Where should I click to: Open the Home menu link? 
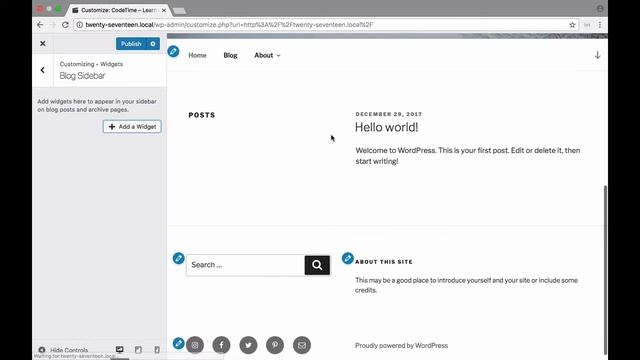point(197,55)
